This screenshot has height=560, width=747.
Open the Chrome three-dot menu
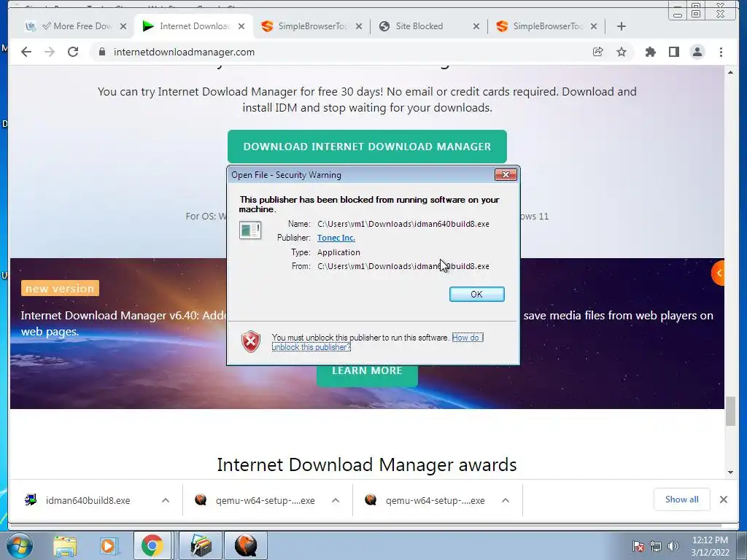tap(721, 52)
